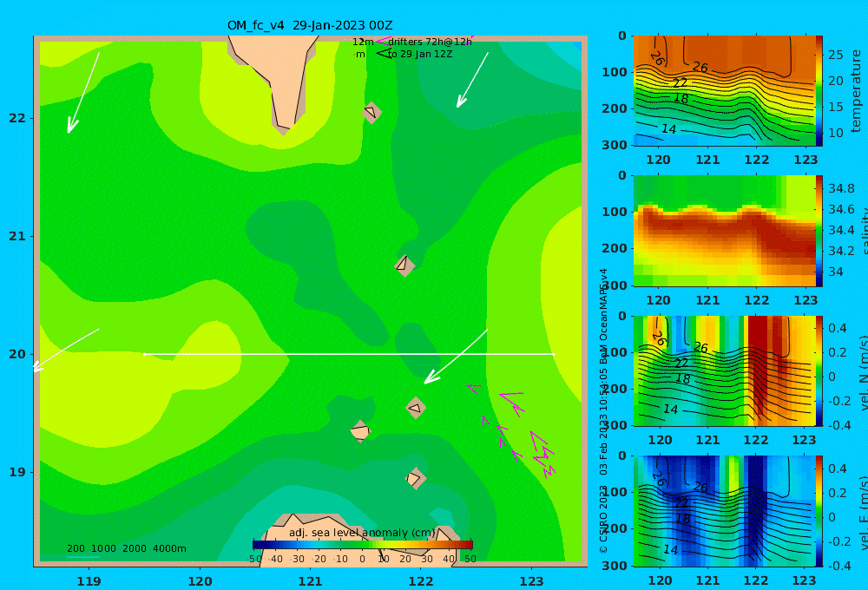
Task: Click the temperature section panel
Action: pyautogui.click(x=724, y=91)
